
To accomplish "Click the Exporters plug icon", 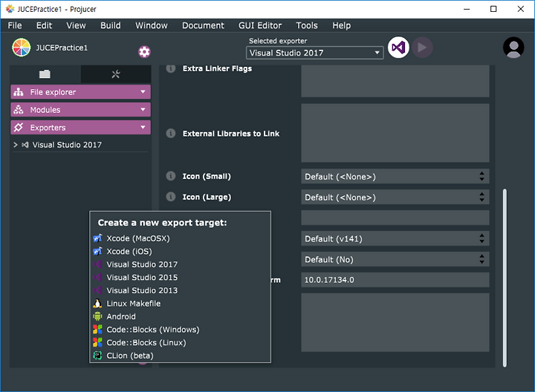I will point(19,128).
